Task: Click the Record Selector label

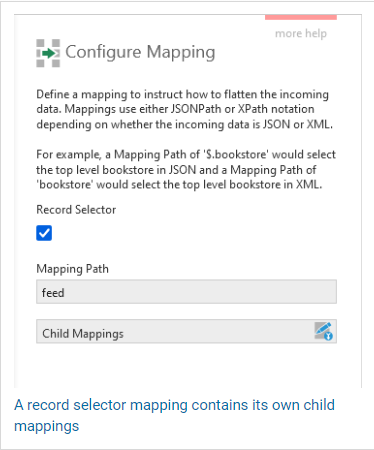Action: coord(76,210)
